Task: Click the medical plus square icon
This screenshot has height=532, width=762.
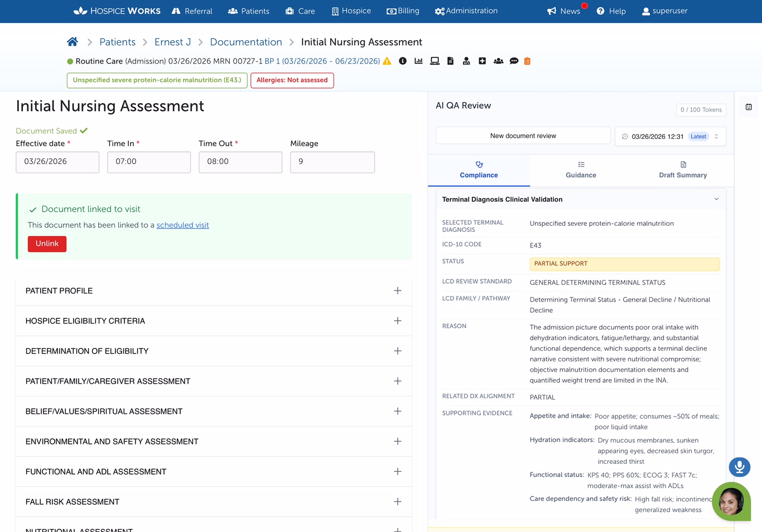Action: click(x=482, y=61)
